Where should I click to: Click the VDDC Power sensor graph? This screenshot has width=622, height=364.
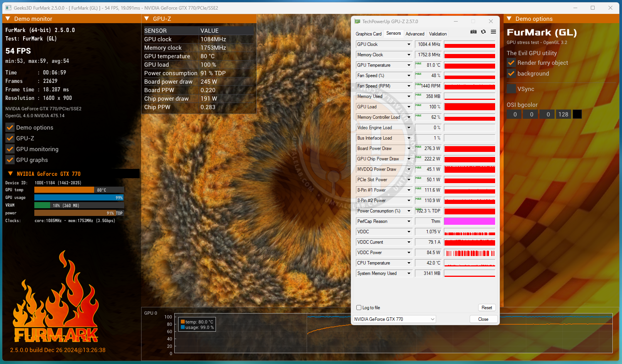469,253
